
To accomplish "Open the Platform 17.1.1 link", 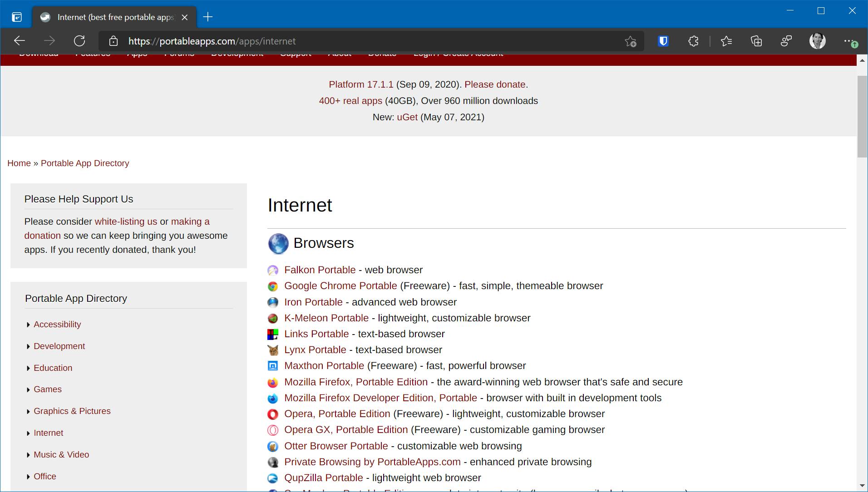I will pos(361,84).
